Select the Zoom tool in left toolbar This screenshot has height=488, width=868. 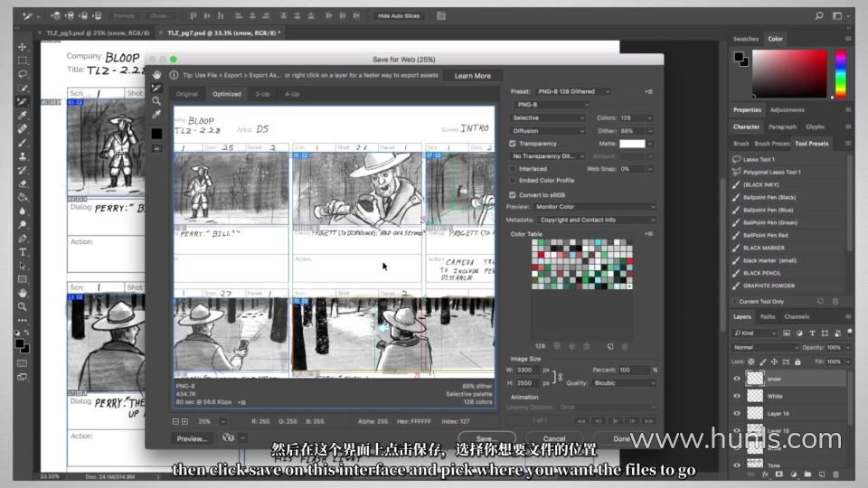[x=22, y=306]
